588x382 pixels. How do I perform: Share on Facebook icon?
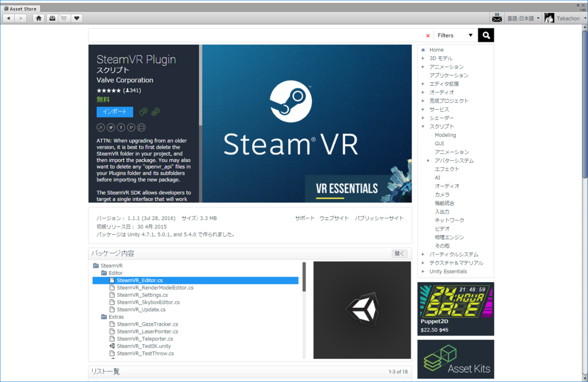coord(121,128)
